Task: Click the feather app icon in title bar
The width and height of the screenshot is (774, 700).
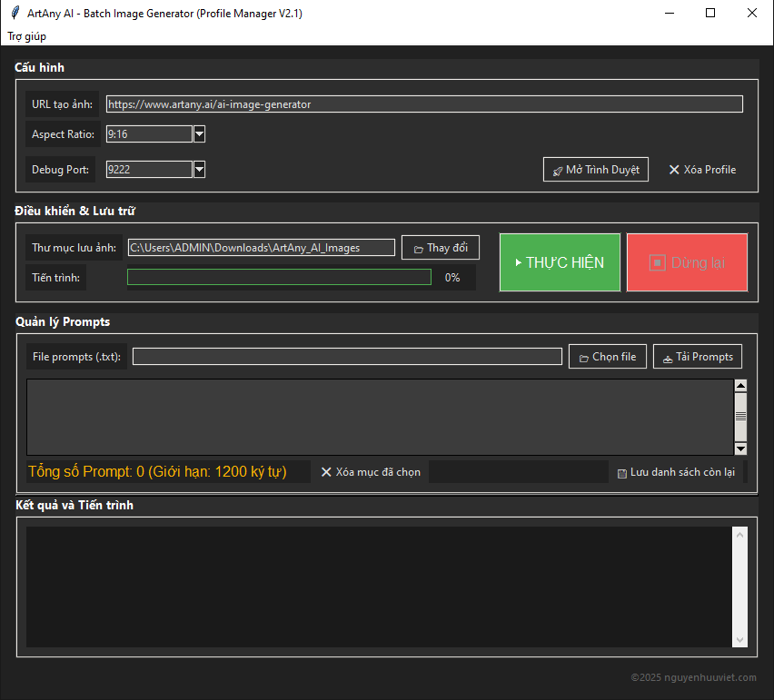Action: point(15,13)
